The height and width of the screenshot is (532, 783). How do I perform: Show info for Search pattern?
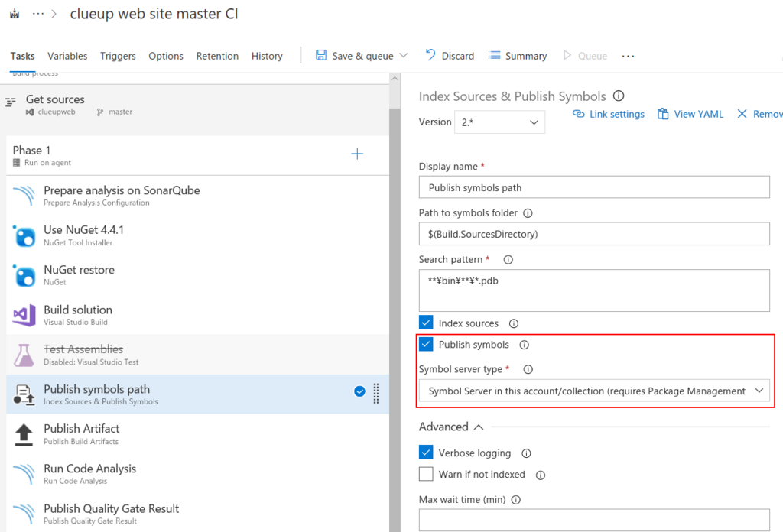pyautogui.click(x=508, y=260)
